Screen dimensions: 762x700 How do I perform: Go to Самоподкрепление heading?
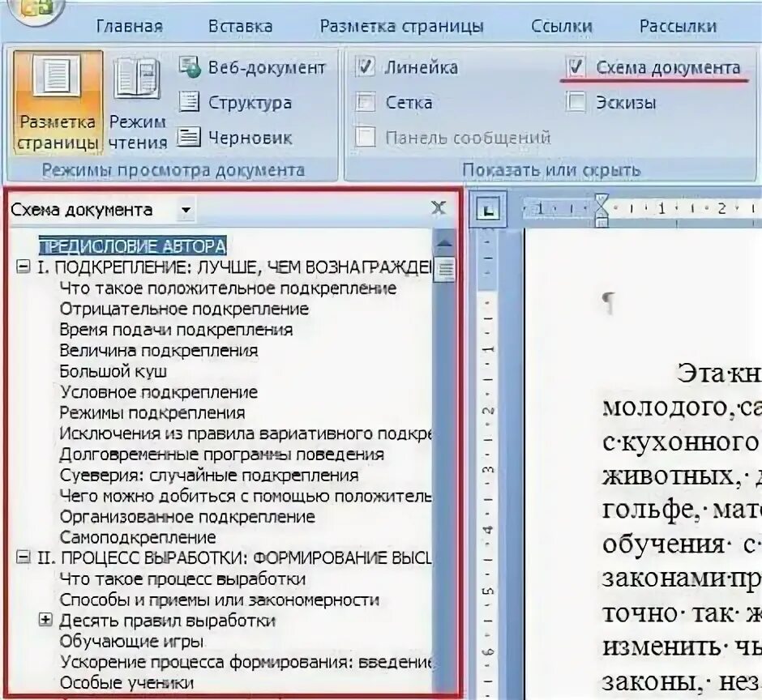coord(138,538)
